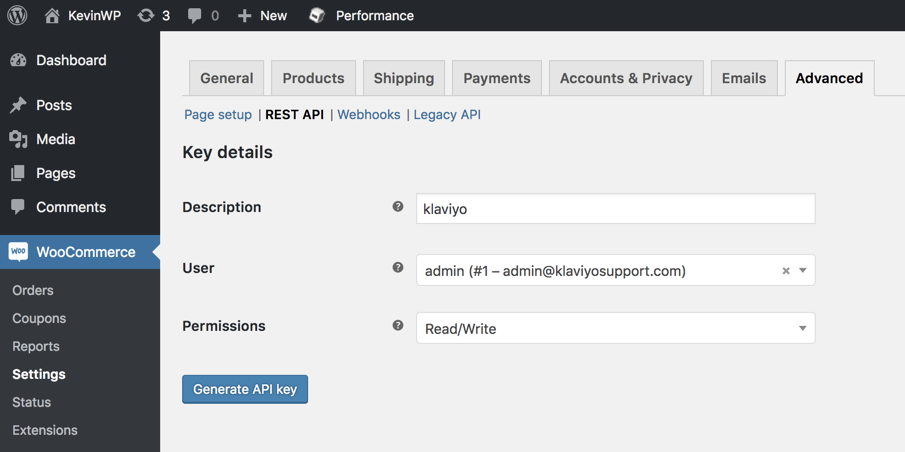
Task: Click the help icon beside User
Action: tap(398, 268)
